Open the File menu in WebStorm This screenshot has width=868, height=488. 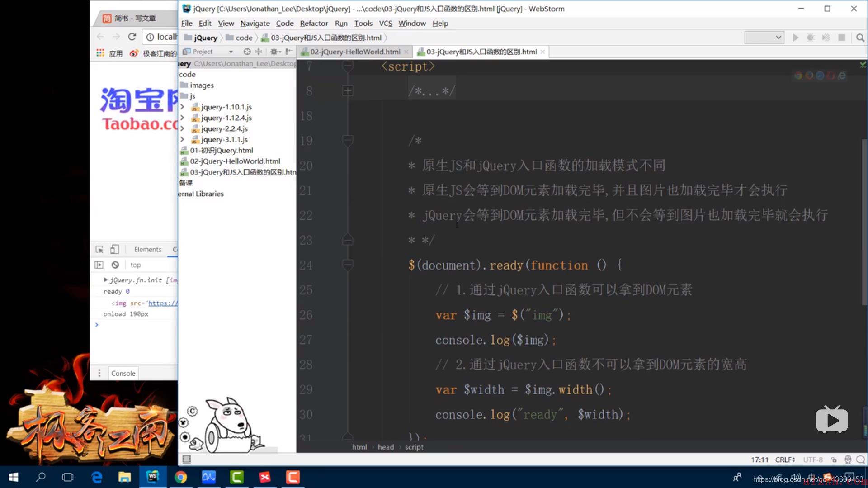(187, 23)
